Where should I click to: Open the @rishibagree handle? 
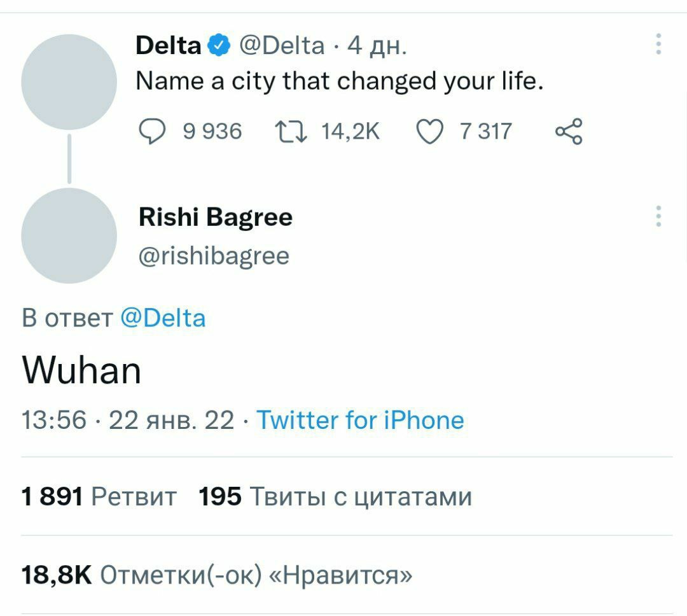pos(214,255)
